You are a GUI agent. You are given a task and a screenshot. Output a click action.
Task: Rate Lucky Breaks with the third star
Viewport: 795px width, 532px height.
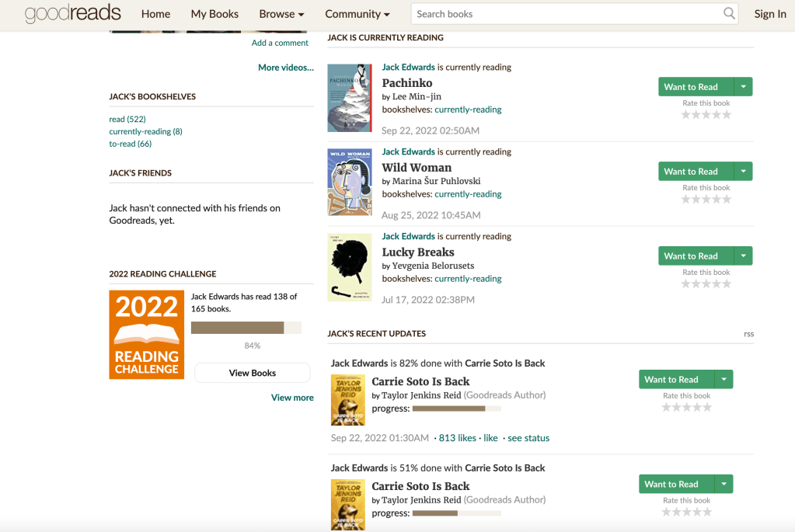click(706, 284)
